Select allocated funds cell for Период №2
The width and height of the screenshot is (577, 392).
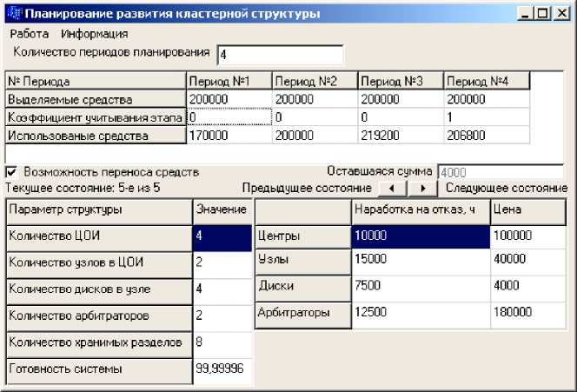pyautogui.click(x=315, y=99)
